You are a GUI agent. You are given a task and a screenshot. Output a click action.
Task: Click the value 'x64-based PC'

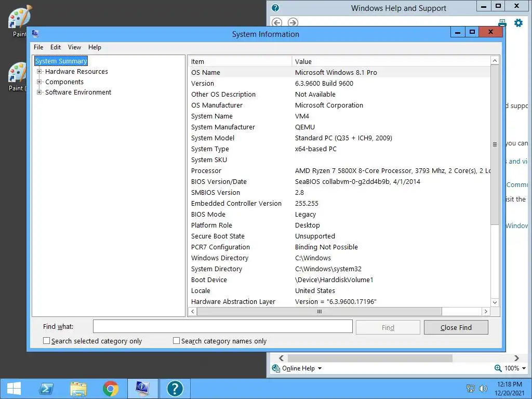point(315,149)
